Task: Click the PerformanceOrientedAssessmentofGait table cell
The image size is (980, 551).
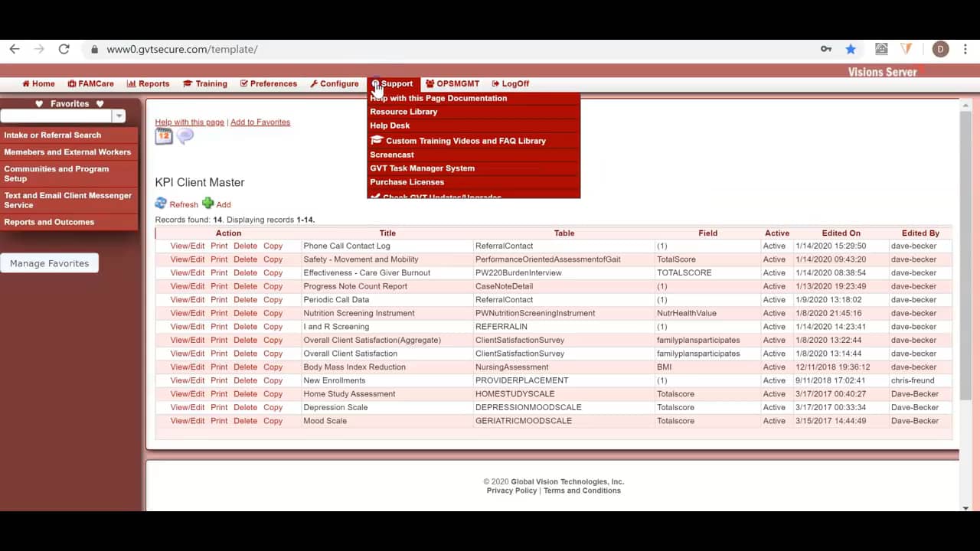Action: (548, 259)
